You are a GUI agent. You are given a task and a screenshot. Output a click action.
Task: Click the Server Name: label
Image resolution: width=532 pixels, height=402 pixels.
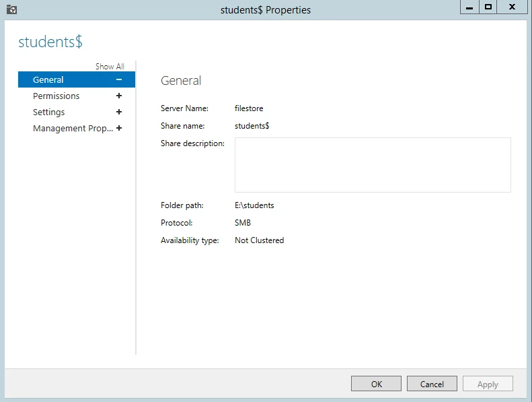[184, 108]
